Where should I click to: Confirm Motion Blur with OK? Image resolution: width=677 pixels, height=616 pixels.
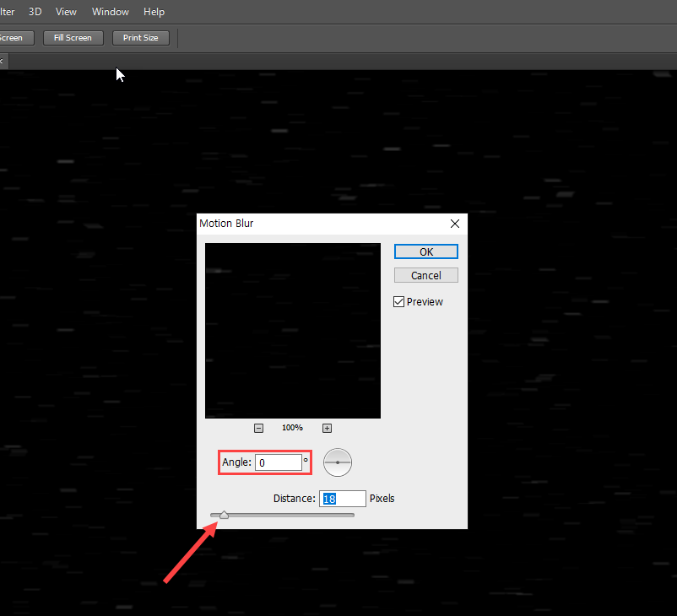(x=425, y=251)
